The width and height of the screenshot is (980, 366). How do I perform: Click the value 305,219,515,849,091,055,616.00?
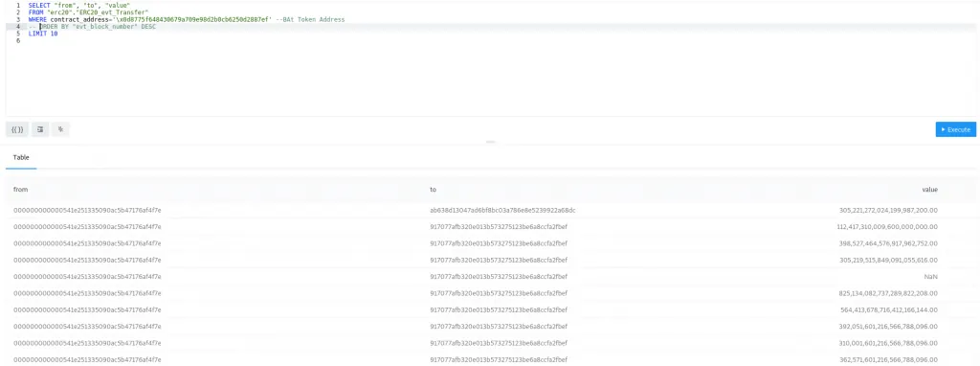(x=888, y=260)
